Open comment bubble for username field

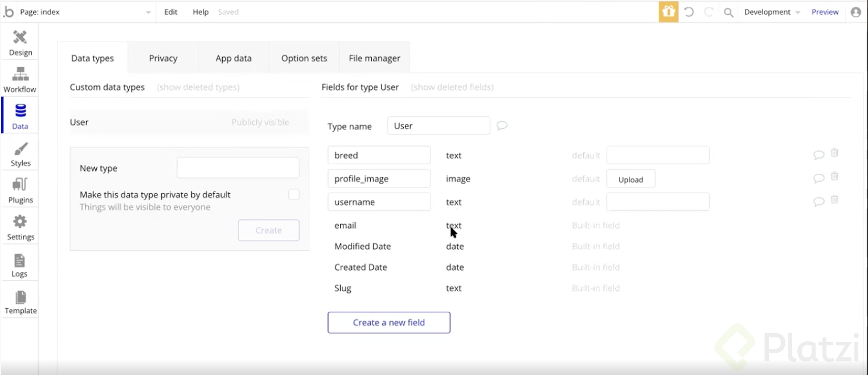(818, 201)
